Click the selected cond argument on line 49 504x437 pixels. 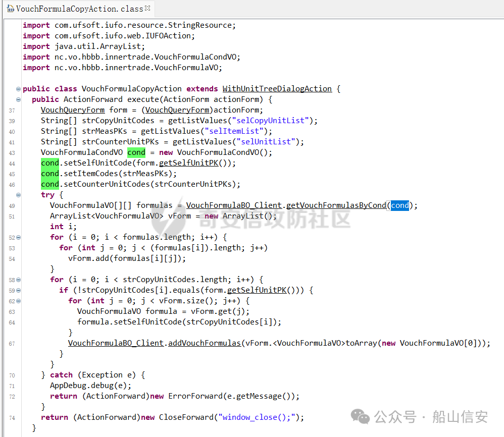point(399,205)
